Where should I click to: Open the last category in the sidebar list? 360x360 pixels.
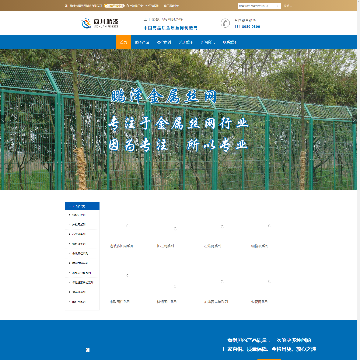point(78,302)
